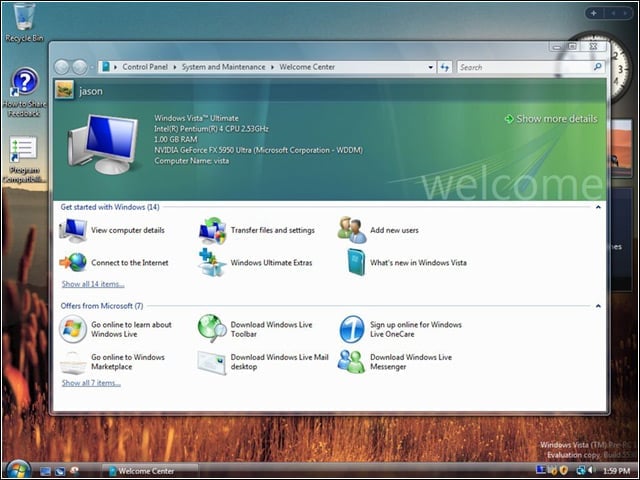640x480 pixels.
Task: Click the Get started with Windows heading
Action: [x=110, y=207]
